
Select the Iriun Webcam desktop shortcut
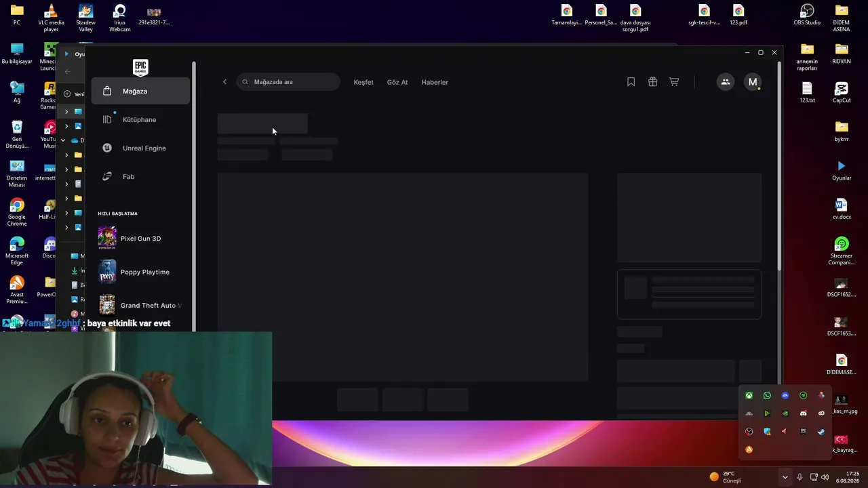point(120,18)
